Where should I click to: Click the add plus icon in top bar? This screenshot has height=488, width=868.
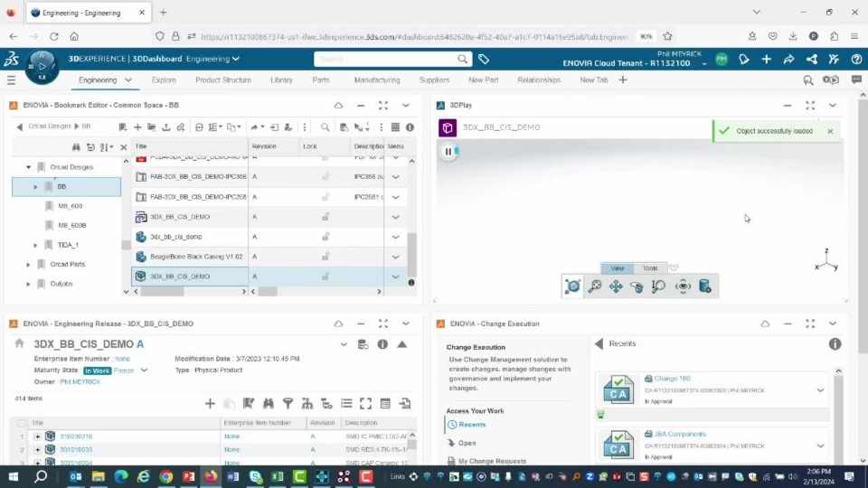[x=766, y=59]
